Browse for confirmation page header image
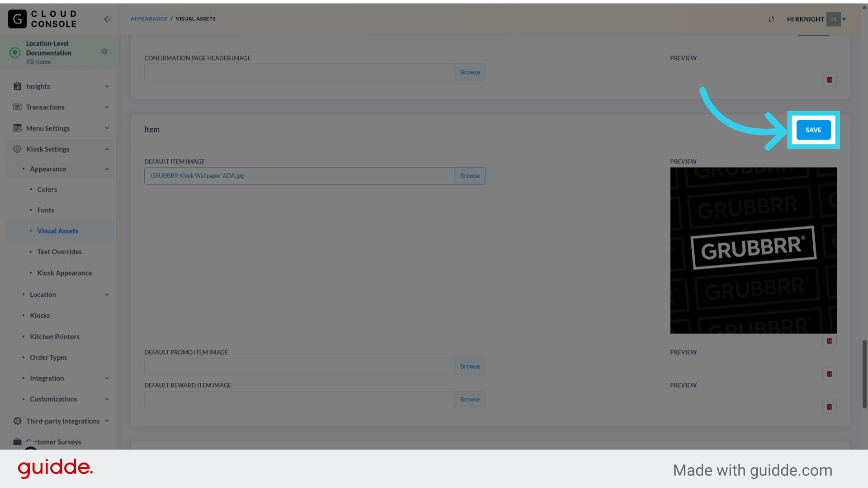The width and height of the screenshot is (868, 488). point(470,72)
